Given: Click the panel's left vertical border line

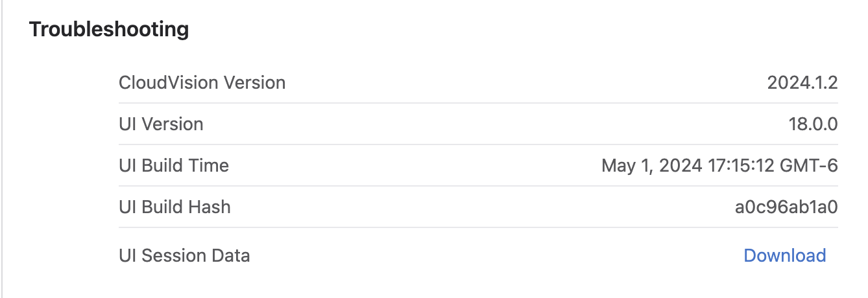Looking at the screenshot, I should 2,149.
